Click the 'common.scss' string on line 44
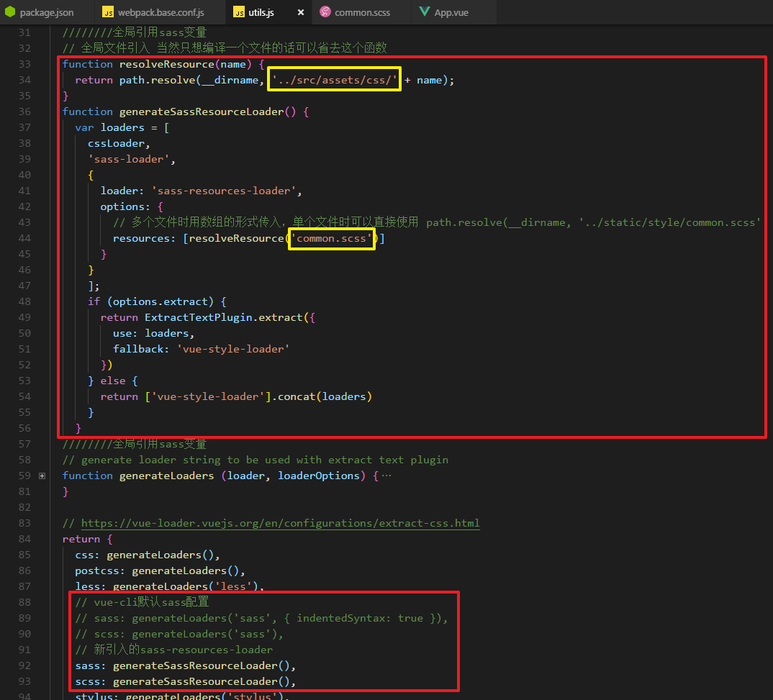 (331, 238)
